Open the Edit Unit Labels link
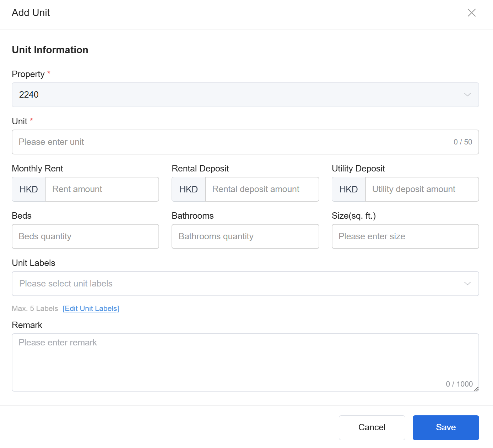This screenshot has width=493, height=448. pyautogui.click(x=91, y=308)
